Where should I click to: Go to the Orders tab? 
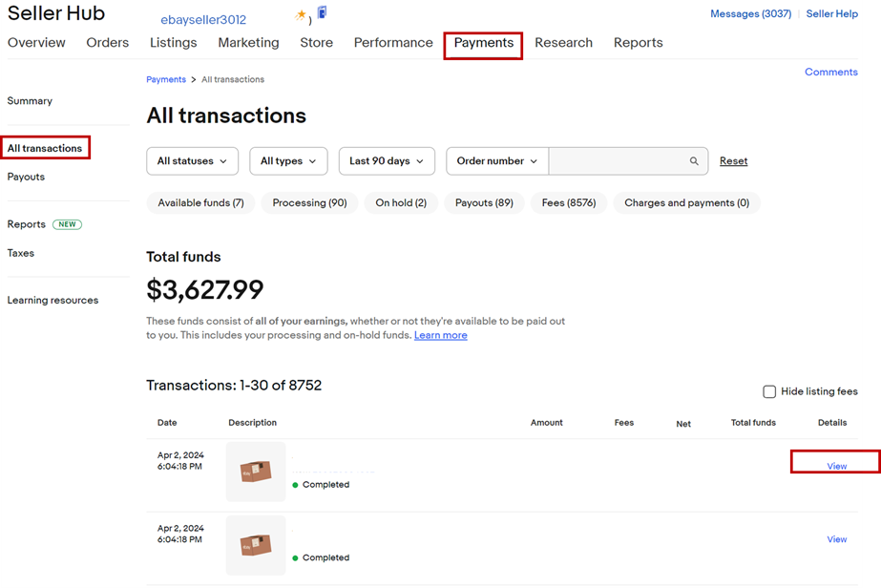click(x=107, y=43)
